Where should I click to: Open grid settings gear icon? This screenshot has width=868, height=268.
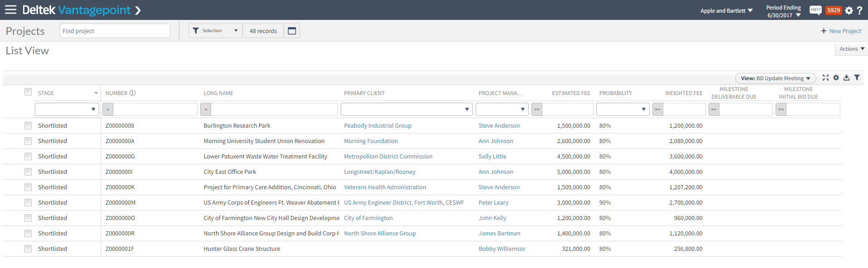[x=836, y=78]
